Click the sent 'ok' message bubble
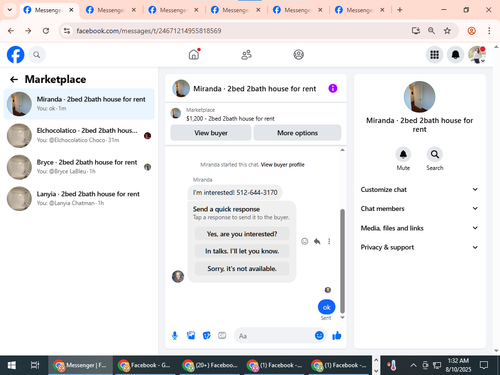The height and width of the screenshot is (375, 500). pyautogui.click(x=326, y=307)
